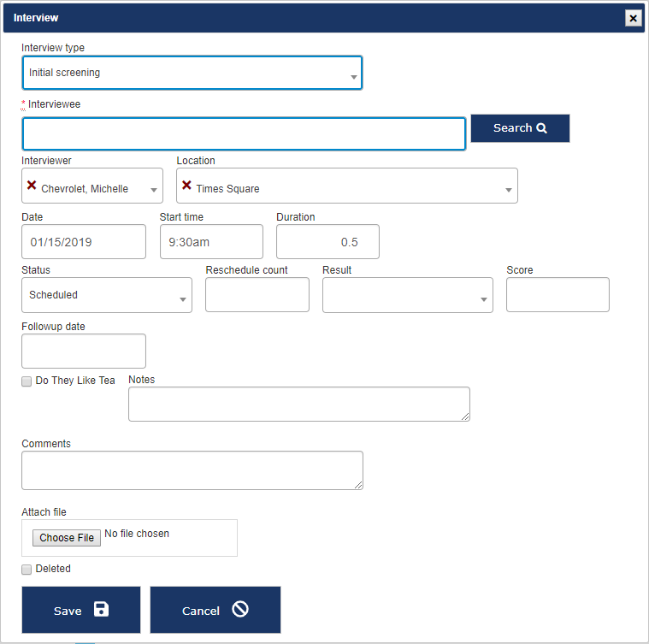This screenshot has height=644, width=649.
Task: Click the Date field showing 01/15/2019
Action: pos(84,242)
